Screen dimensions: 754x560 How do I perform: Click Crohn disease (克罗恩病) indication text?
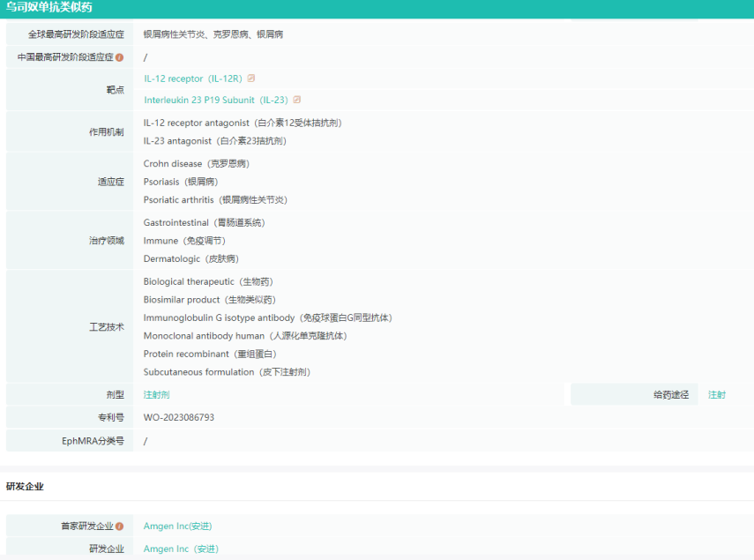click(196, 164)
